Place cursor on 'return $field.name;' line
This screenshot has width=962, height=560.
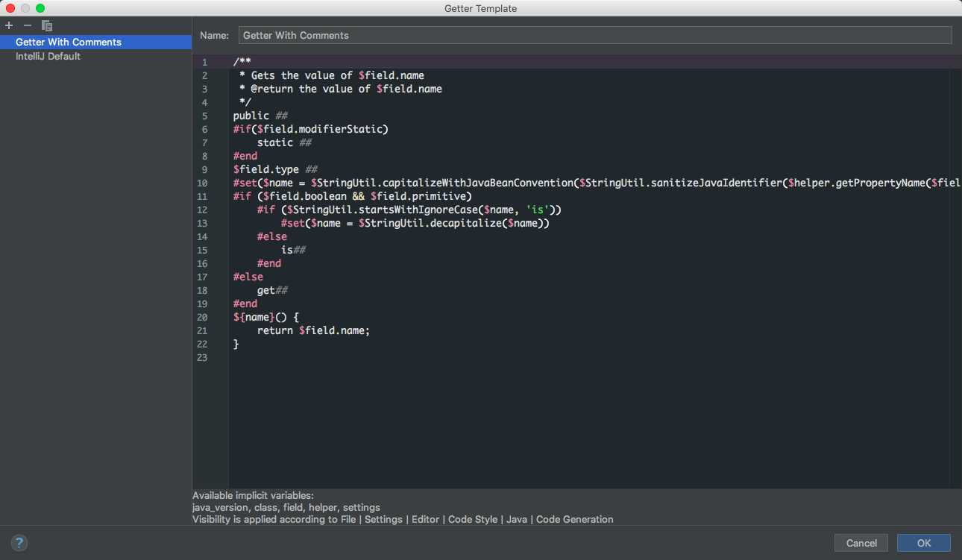tap(313, 330)
